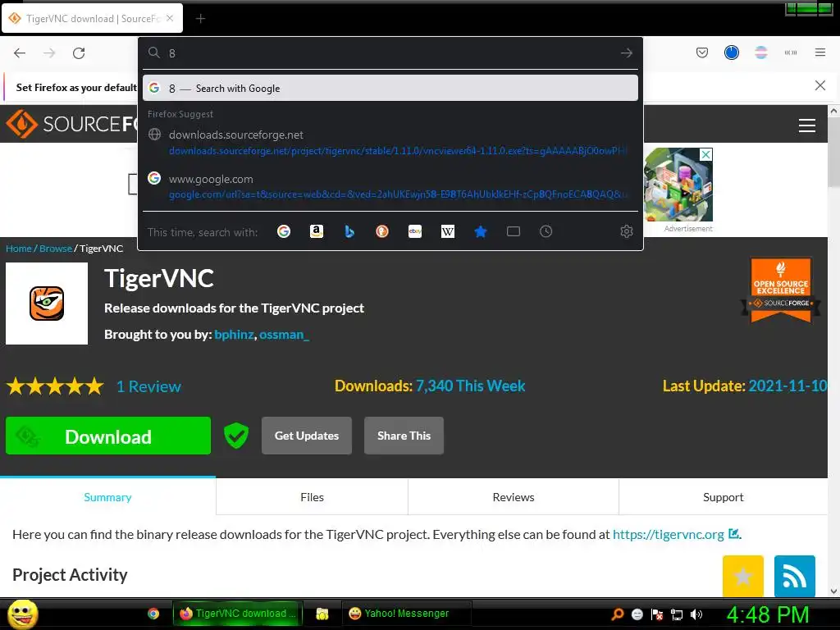The image size is (840, 630).
Task: Click the network tray icon
Action: 677,614
